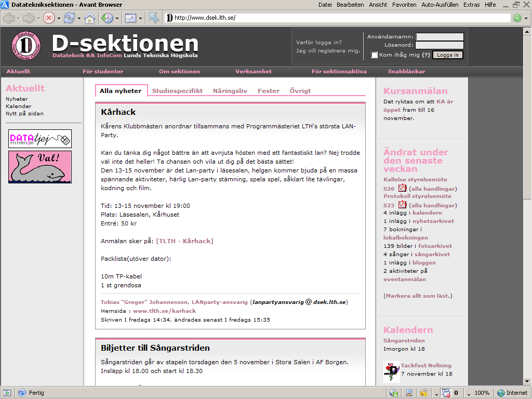
Task: Switch to the Övrigt news tab
Action: [300, 91]
